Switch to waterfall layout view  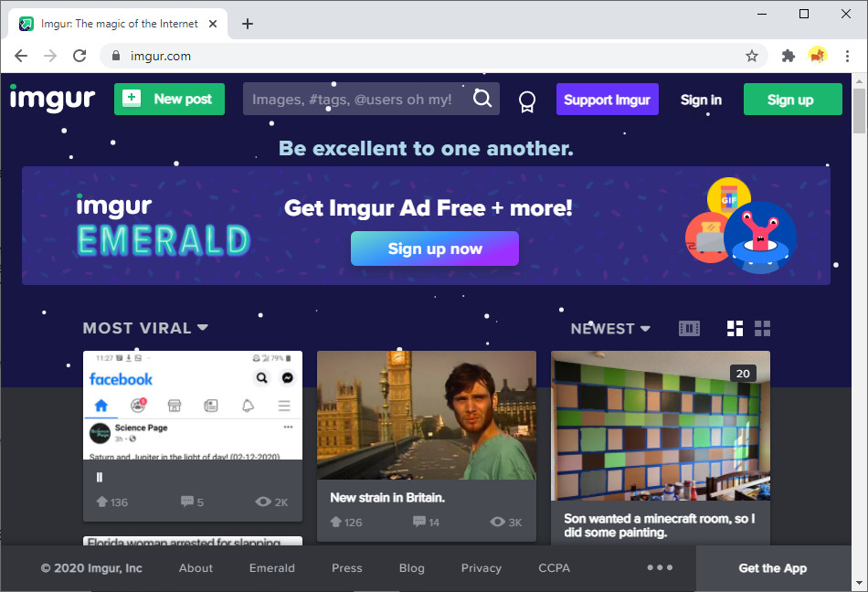click(735, 329)
